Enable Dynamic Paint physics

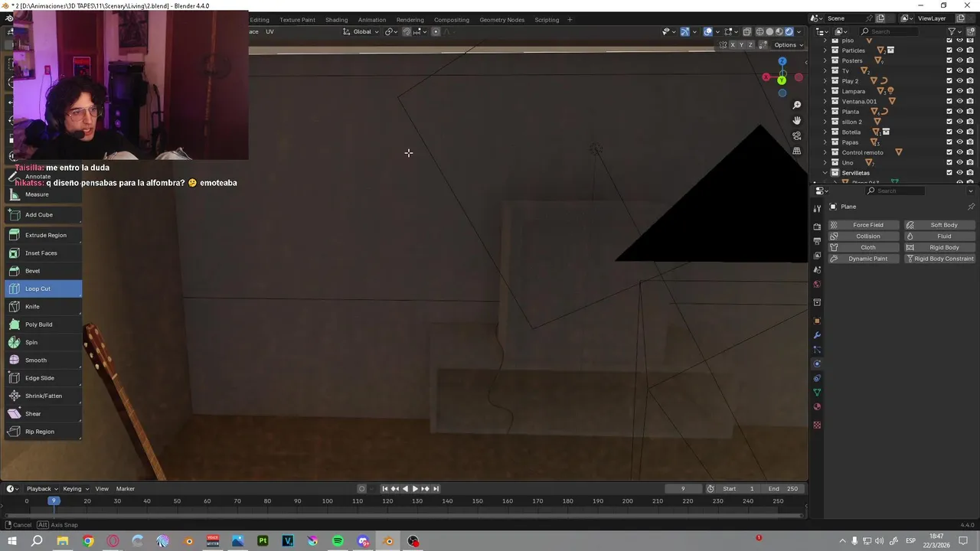(863, 259)
